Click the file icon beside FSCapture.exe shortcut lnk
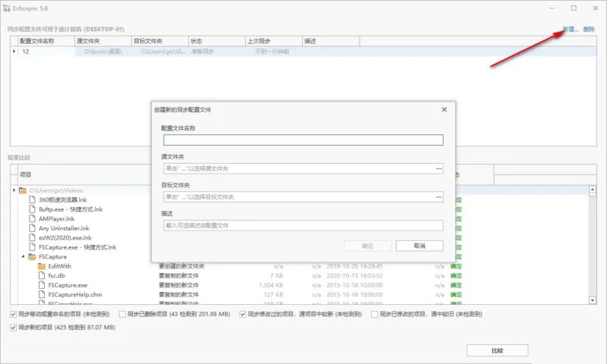 pyautogui.click(x=33, y=247)
